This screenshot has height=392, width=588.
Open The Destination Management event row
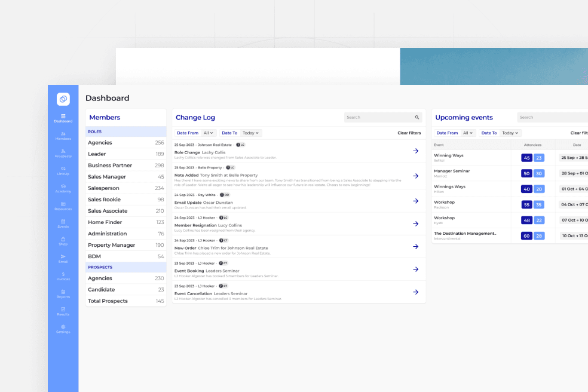tap(510, 235)
